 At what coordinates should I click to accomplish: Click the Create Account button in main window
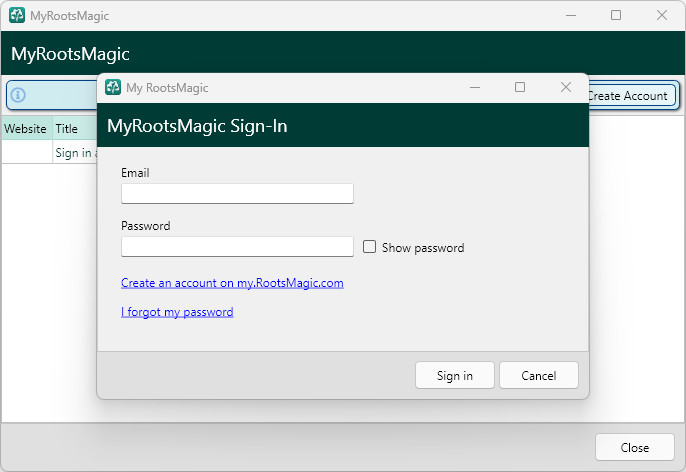point(632,96)
